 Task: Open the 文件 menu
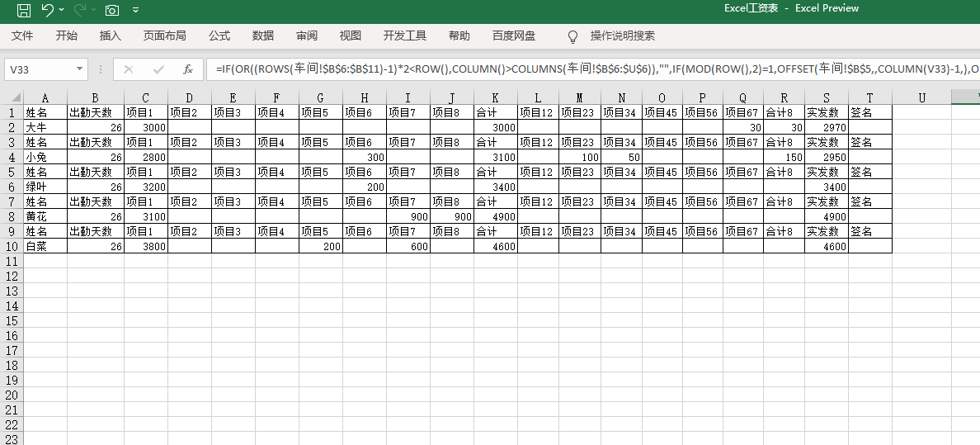click(x=22, y=36)
